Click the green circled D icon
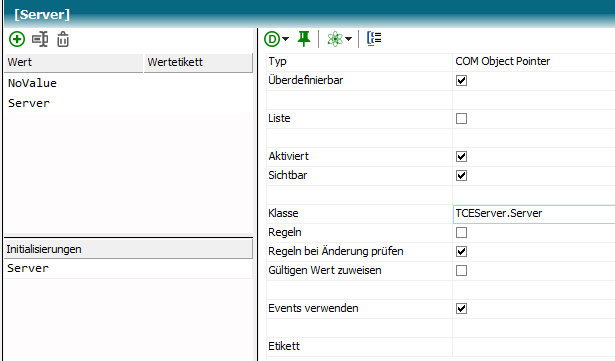615x361 pixels. point(272,39)
